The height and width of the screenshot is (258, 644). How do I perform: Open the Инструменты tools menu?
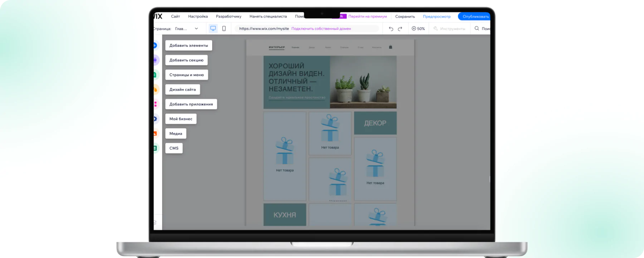pyautogui.click(x=449, y=29)
